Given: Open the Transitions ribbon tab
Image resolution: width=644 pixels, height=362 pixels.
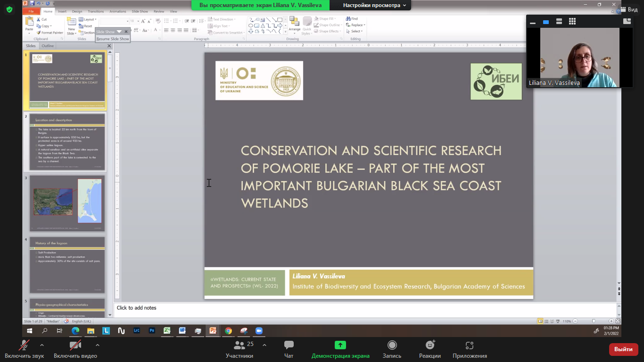Looking at the screenshot, I should 96,11.
